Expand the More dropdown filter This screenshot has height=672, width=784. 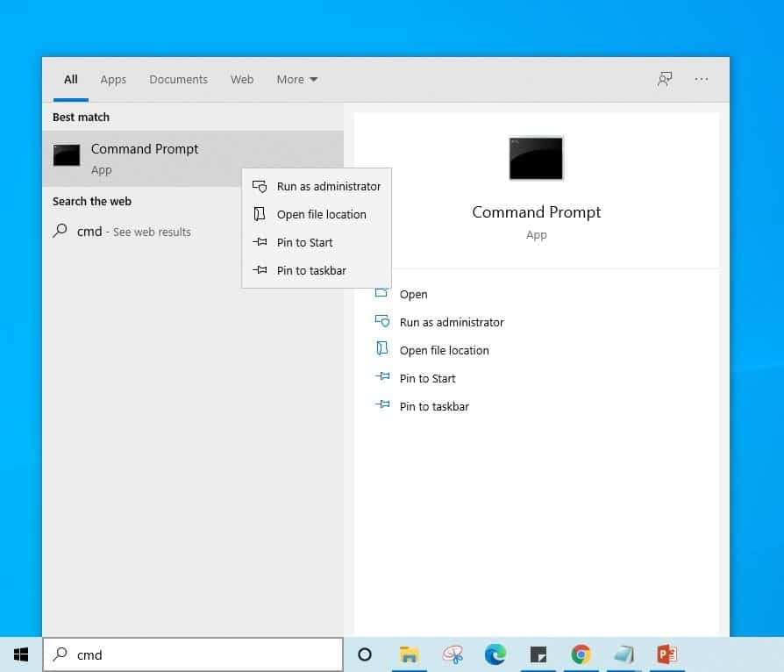pyautogui.click(x=297, y=79)
